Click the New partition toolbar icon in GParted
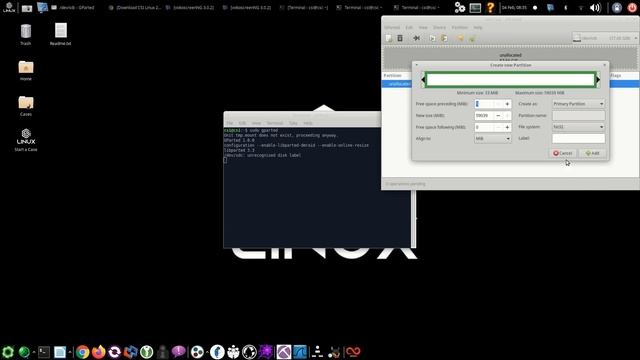 [x=389, y=38]
